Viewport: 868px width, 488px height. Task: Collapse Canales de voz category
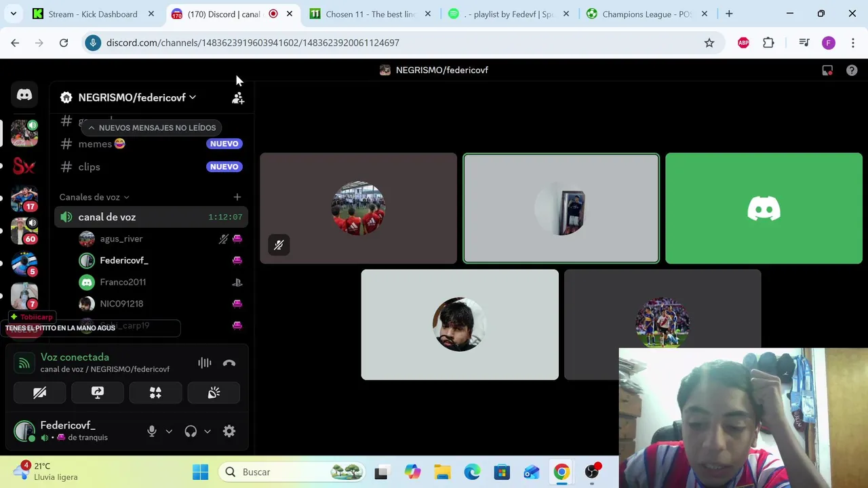pos(94,197)
